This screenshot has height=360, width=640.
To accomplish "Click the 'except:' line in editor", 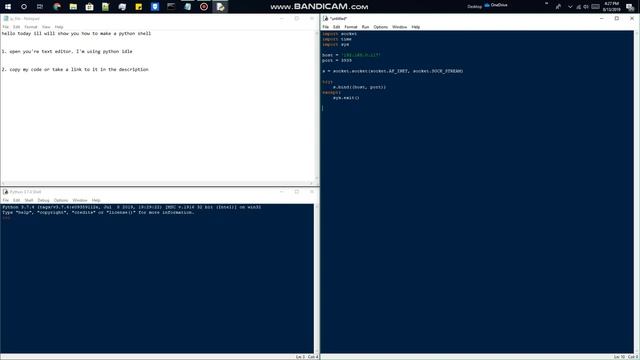I will pos(331,92).
